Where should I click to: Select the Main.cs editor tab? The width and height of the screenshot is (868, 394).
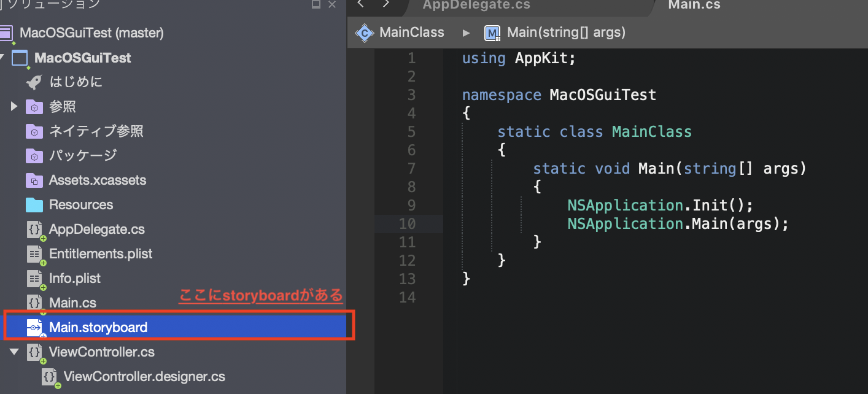(694, 5)
